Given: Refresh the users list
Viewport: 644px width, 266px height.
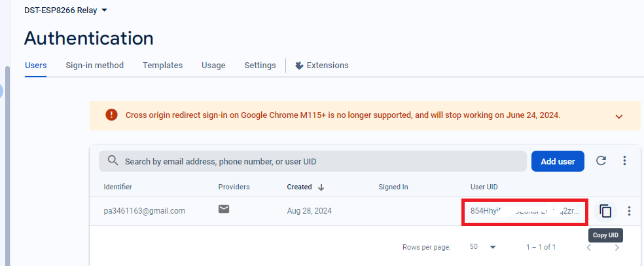Looking at the screenshot, I should click(x=601, y=161).
